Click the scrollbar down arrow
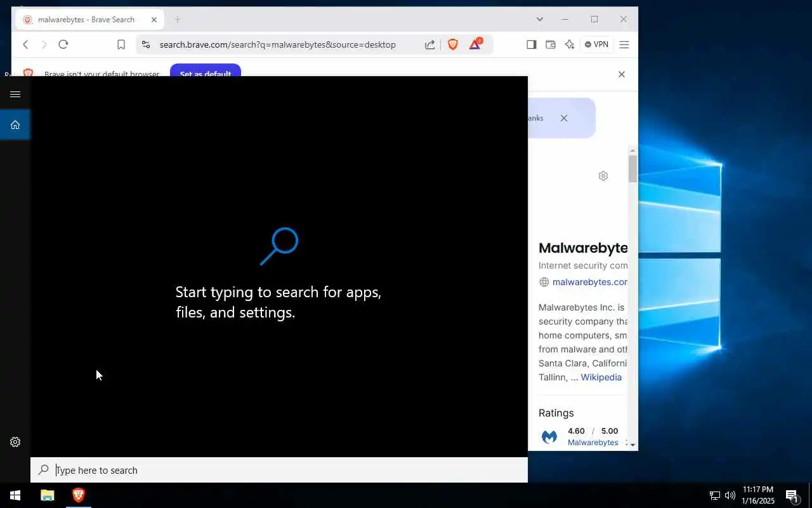Viewport: 812px width, 508px height. coord(633,445)
